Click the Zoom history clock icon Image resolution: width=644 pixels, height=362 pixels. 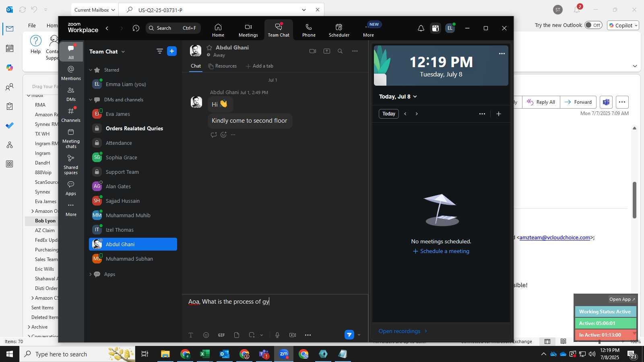[136, 28]
